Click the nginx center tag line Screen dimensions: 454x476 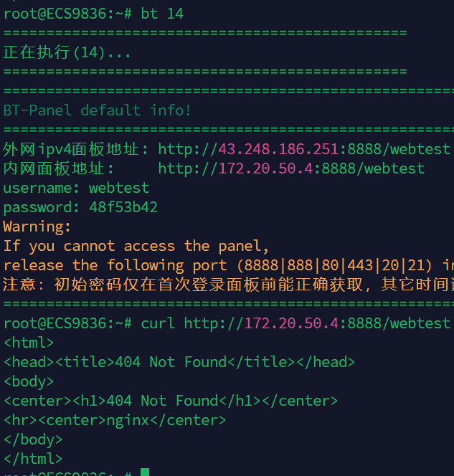[x=115, y=420]
